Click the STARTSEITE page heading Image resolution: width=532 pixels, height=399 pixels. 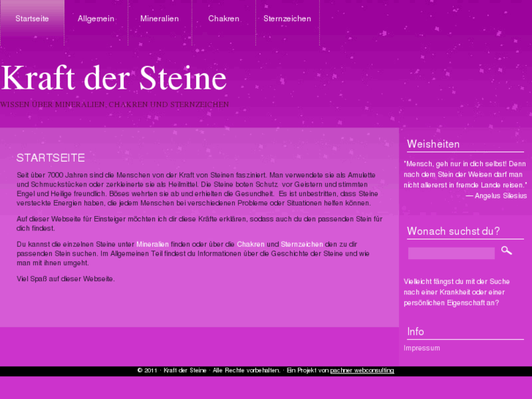[50, 158]
